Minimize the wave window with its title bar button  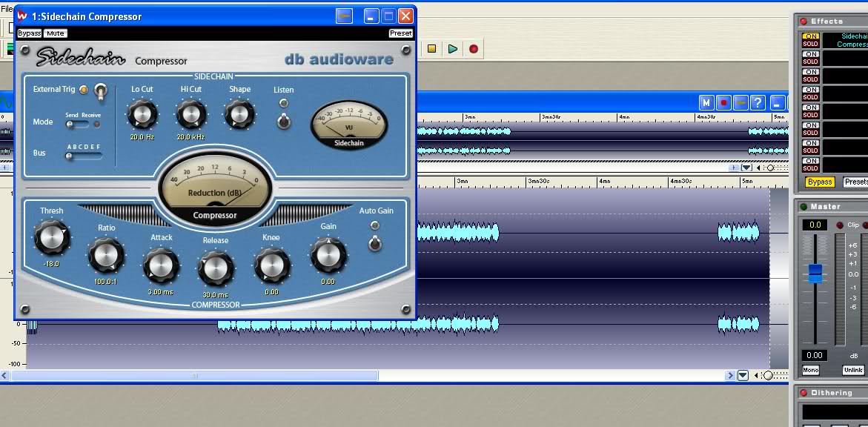tap(778, 102)
